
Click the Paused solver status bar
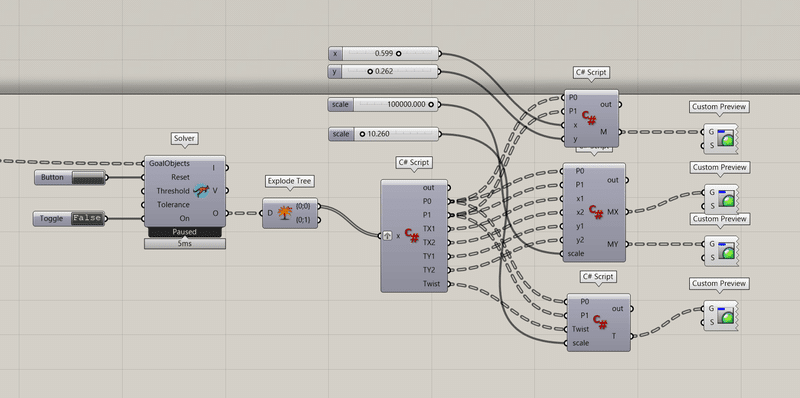point(185,232)
